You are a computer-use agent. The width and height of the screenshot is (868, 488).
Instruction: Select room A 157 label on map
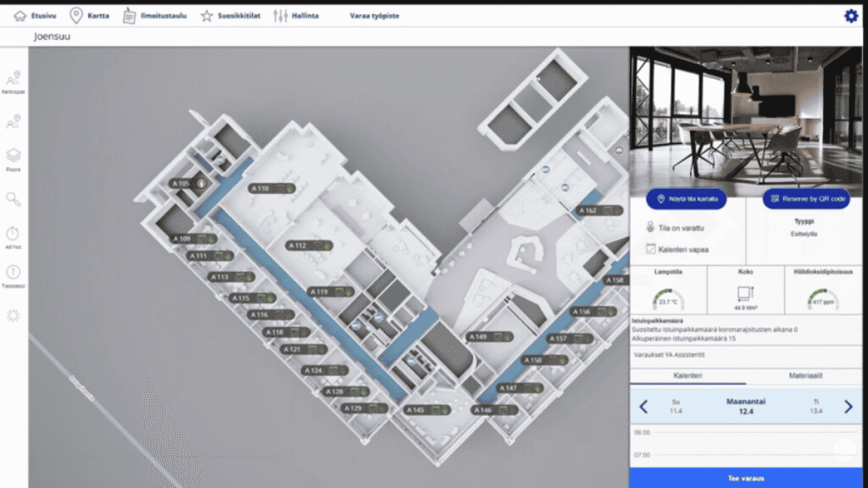[x=570, y=338]
